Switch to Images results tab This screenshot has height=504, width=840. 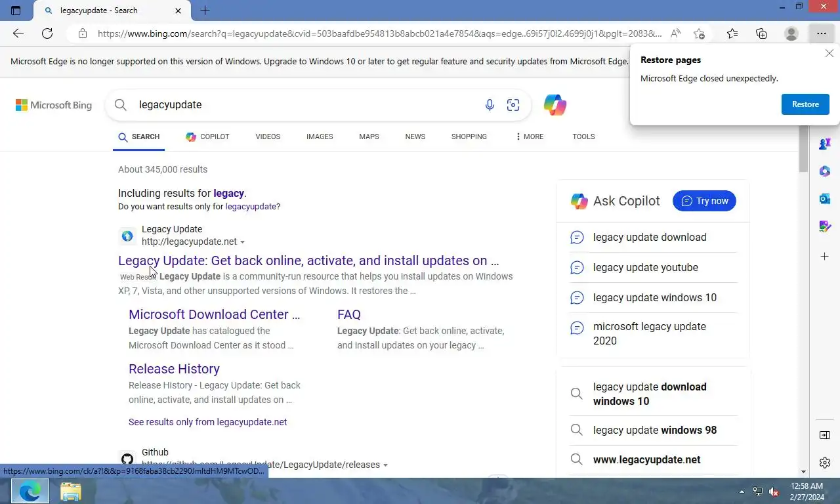coord(320,136)
